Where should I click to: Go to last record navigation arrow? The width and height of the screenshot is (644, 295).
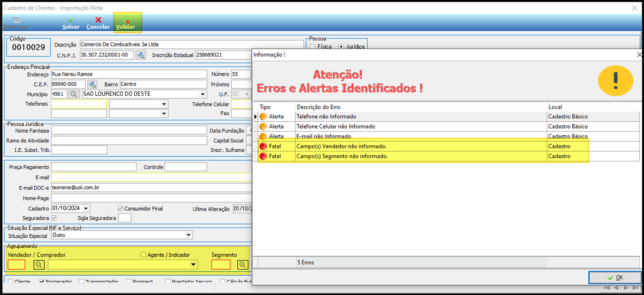click(x=635, y=287)
